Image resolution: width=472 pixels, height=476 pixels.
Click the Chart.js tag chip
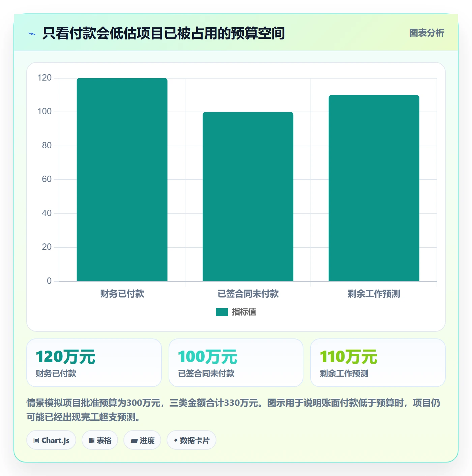(x=51, y=440)
